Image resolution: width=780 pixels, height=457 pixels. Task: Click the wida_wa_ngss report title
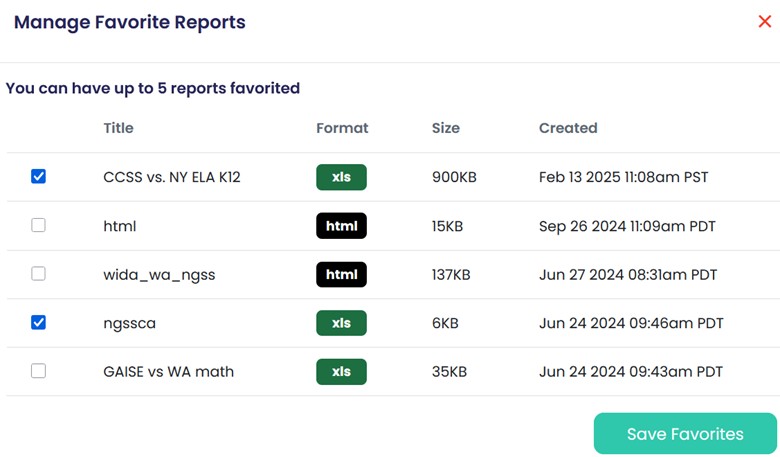pos(159,274)
